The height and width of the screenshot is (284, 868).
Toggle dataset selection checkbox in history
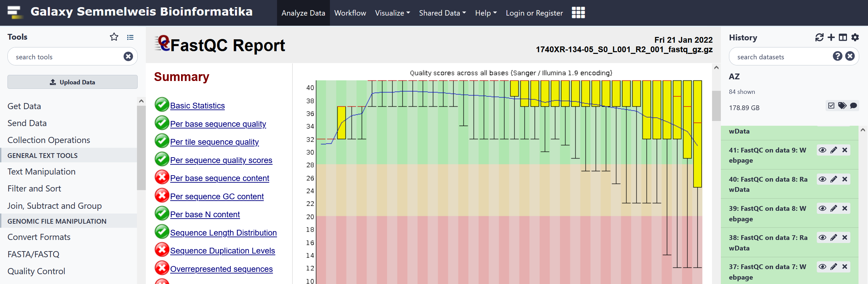coord(831,105)
